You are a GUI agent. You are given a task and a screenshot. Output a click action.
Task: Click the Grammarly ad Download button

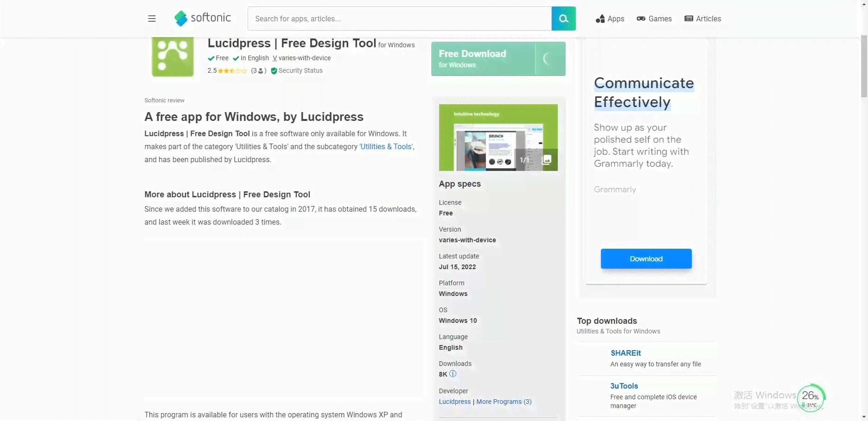646,259
